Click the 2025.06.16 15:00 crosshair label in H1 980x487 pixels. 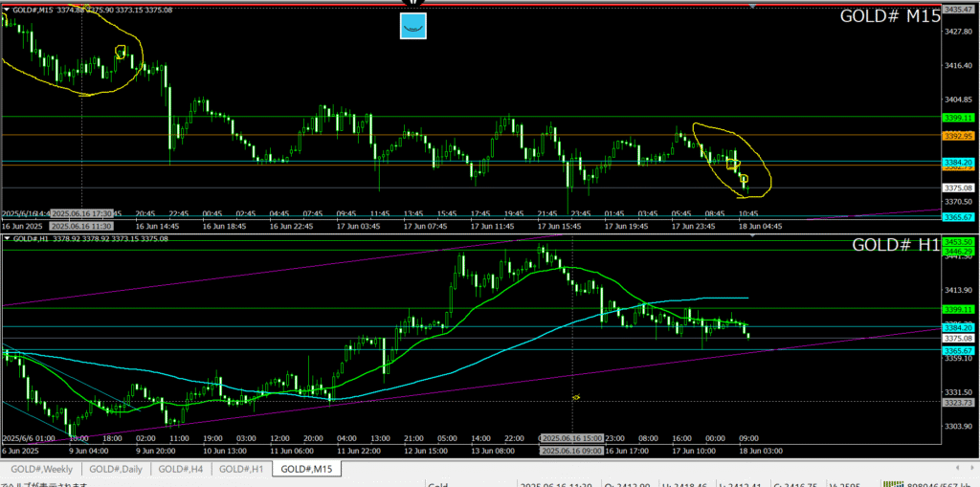pos(574,438)
